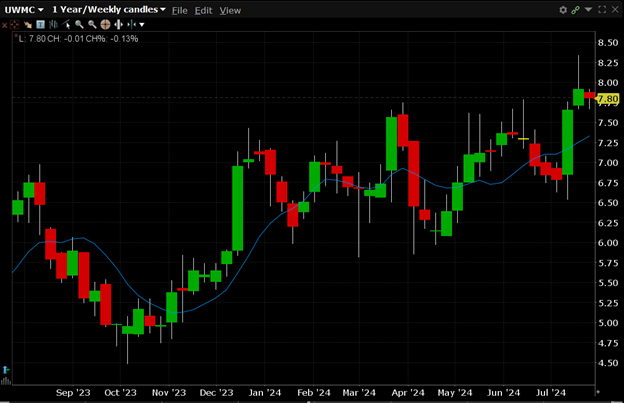This screenshot has height=403, width=624.
Task: Click the Jun '24 time axis label
Action: point(503,393)
